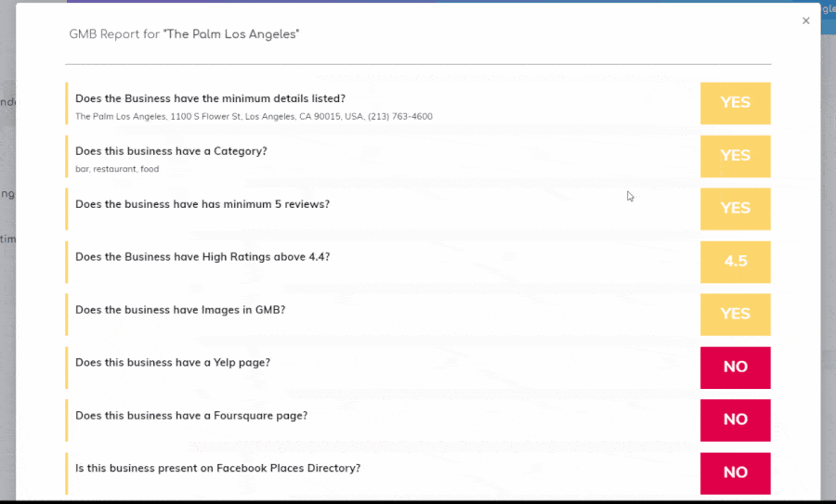Click the NO badge for Foursquare page
Image resolution: width=836 pixels, height=504 pixels.
pyautogui.click(x=735, y=420)
